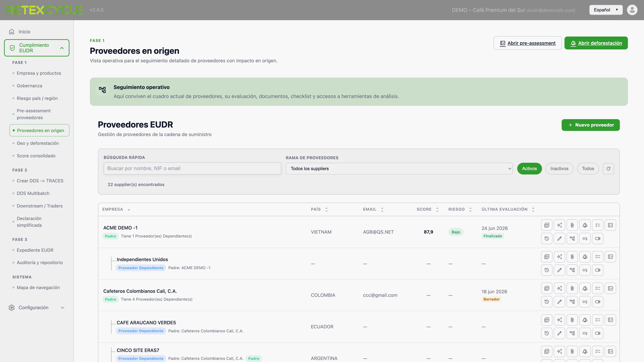The width and height of the screenshot is (644, 362).
Task: Open attachments paperclip for ACME DEMO -1
Action: click(x=572, y=225)
